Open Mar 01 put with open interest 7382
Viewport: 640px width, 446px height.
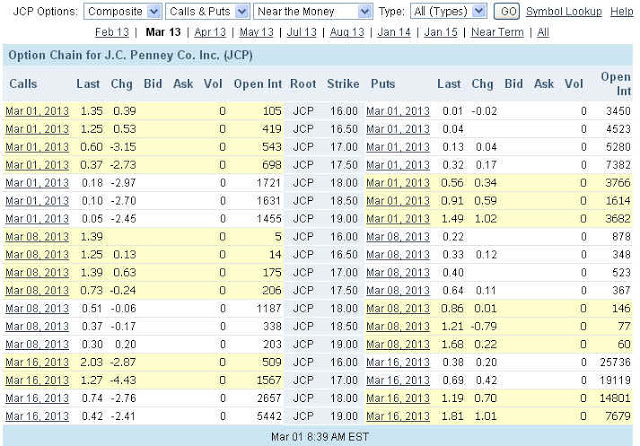coord(398,165)
